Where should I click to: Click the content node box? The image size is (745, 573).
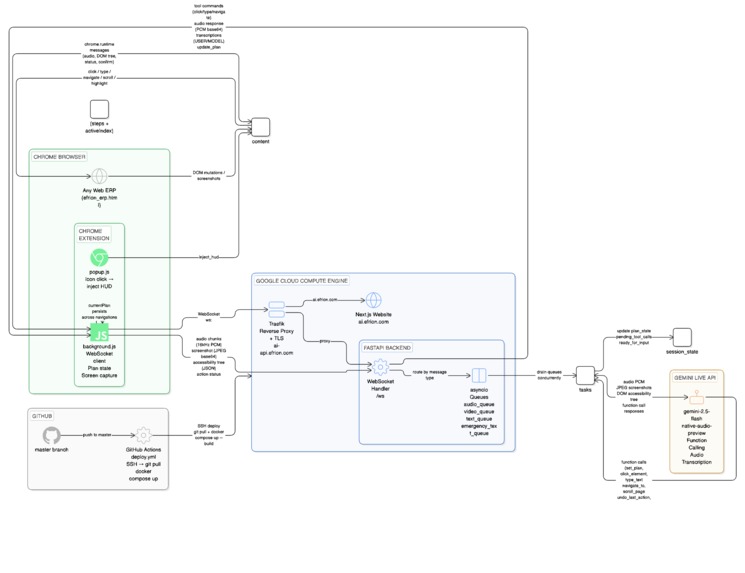point(260,127)
